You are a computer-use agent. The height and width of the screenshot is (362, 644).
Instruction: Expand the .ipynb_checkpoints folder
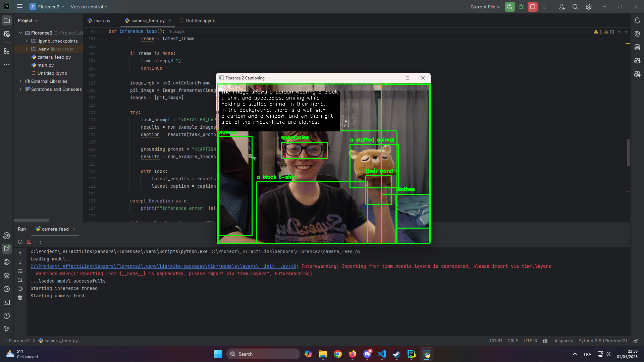(x=27, y=41)
